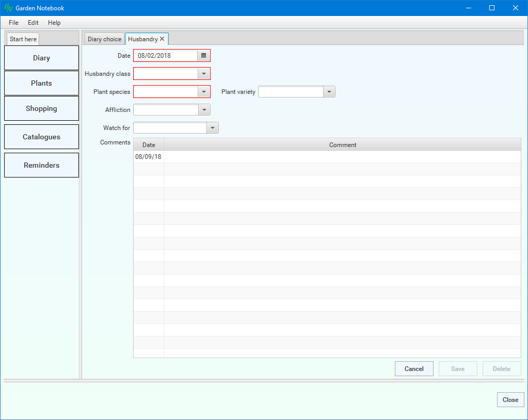Expand the Plant variety combo box
Screen dimensions: 528x420
coord(329,92)
